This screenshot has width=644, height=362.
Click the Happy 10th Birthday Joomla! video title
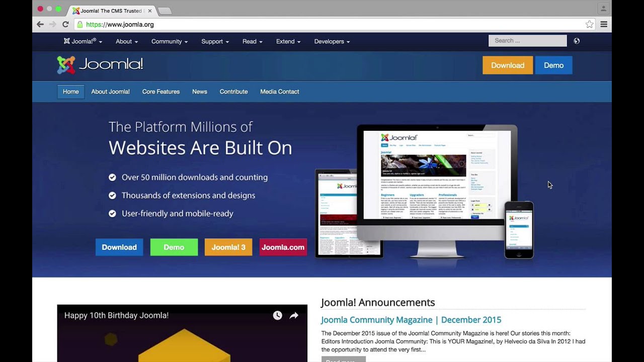(116, 315)
